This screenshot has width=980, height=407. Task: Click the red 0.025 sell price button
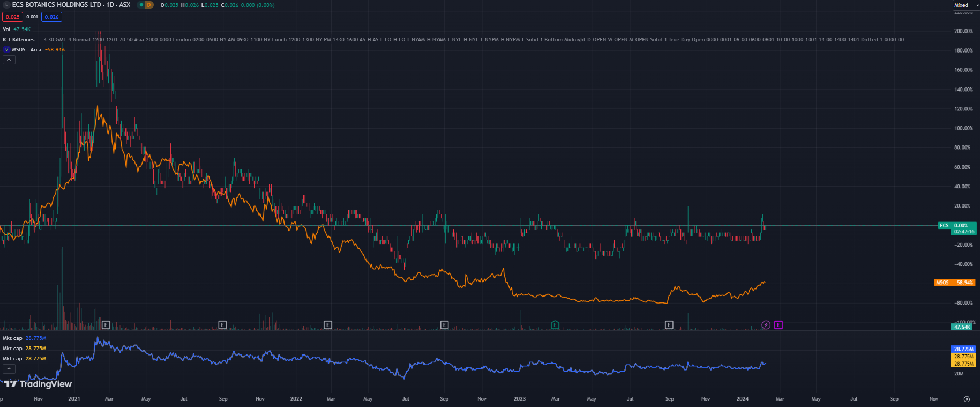[x=13, y=17]
